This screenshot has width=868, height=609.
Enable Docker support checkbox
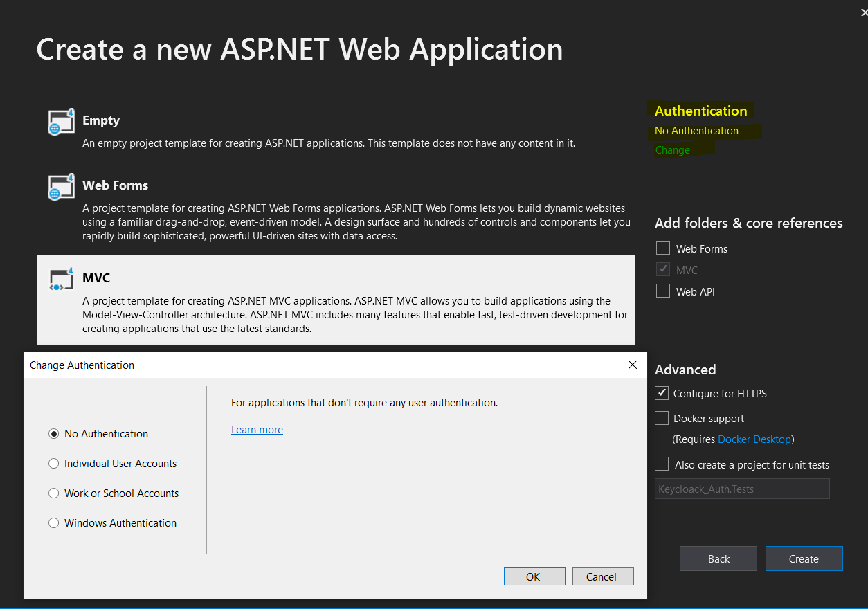click(x=662, y=418)
